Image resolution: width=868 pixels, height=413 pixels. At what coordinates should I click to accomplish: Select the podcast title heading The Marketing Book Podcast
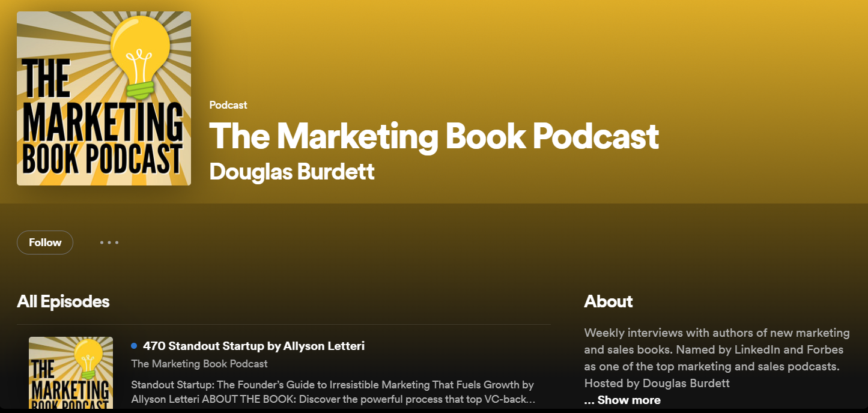click(434, 136)
